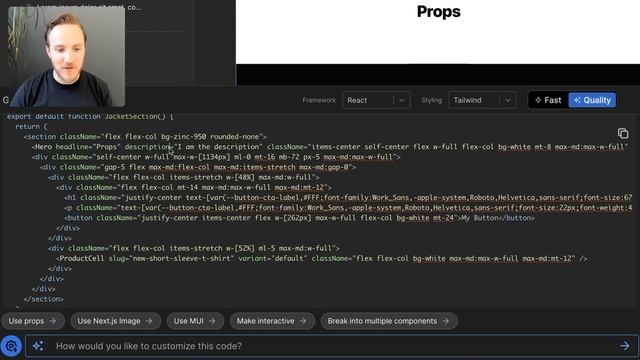Click the div w-[48%] code line
The width and height of the screenshot is (640, 360).
[x=184, y=177]
